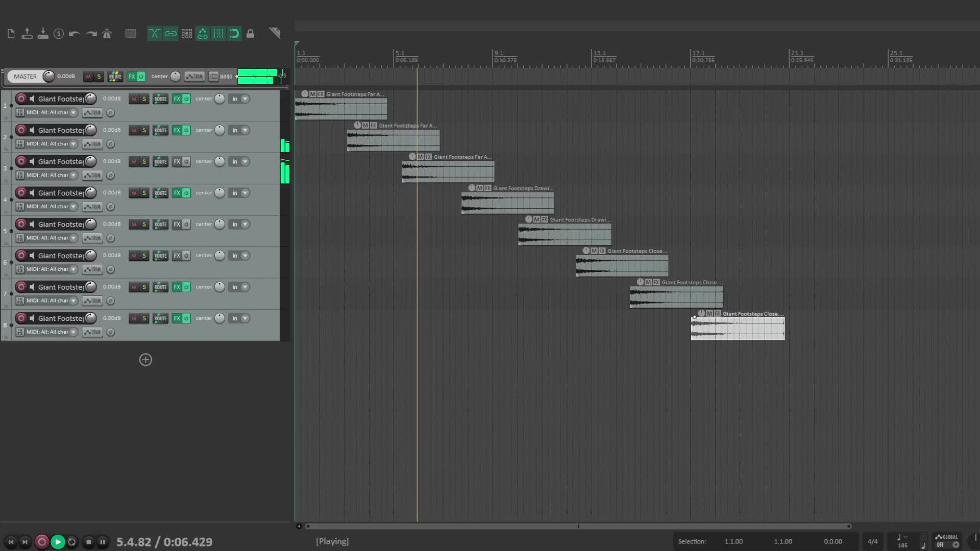Click TRIM envelope button on track 8

(92, 332)
